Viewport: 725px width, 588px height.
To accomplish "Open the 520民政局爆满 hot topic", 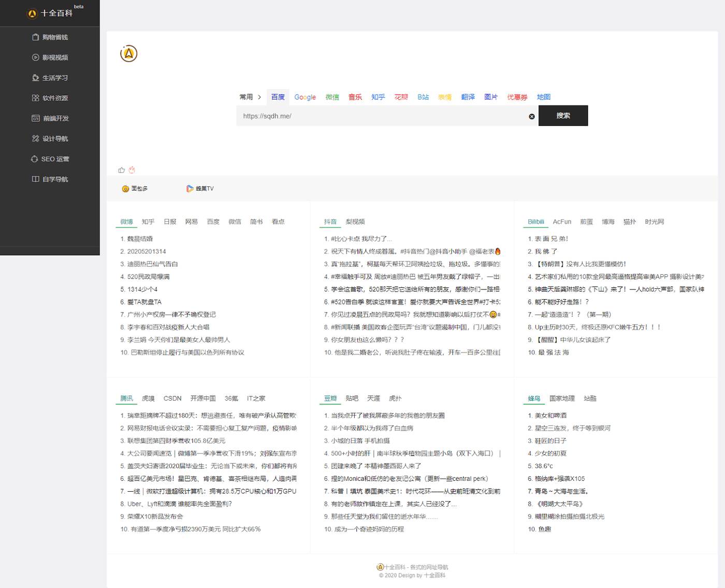I will tap(149, 277).
